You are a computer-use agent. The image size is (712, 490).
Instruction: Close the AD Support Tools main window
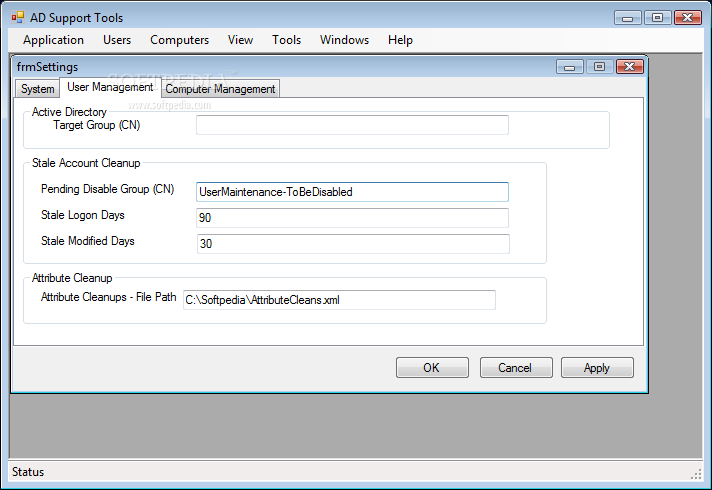(x=688, y=18)
